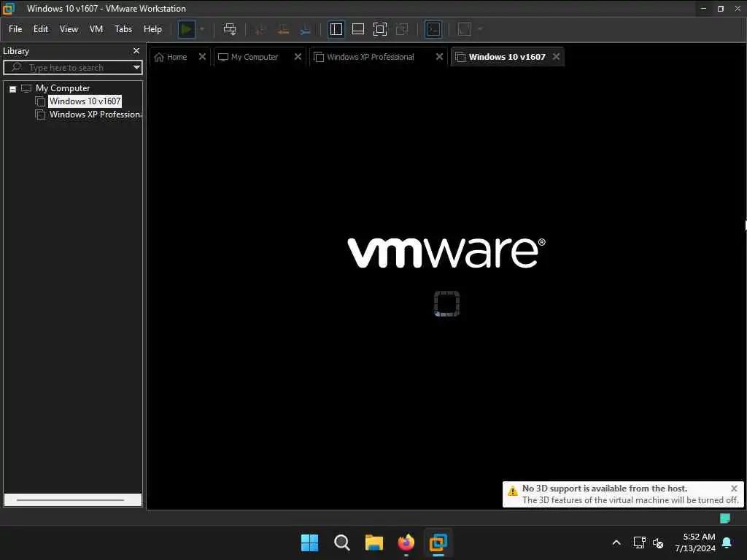
Task: Click the Unity mode toolbar icon
Action: pyautogui.click(x=402, y=29)
